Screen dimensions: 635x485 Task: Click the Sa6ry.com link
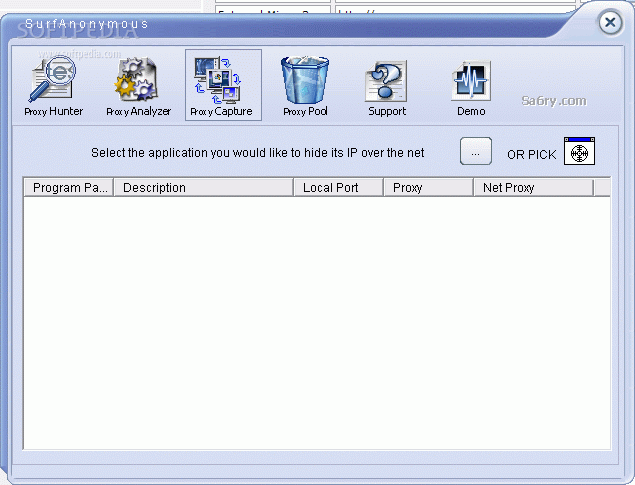pos(554,100)
